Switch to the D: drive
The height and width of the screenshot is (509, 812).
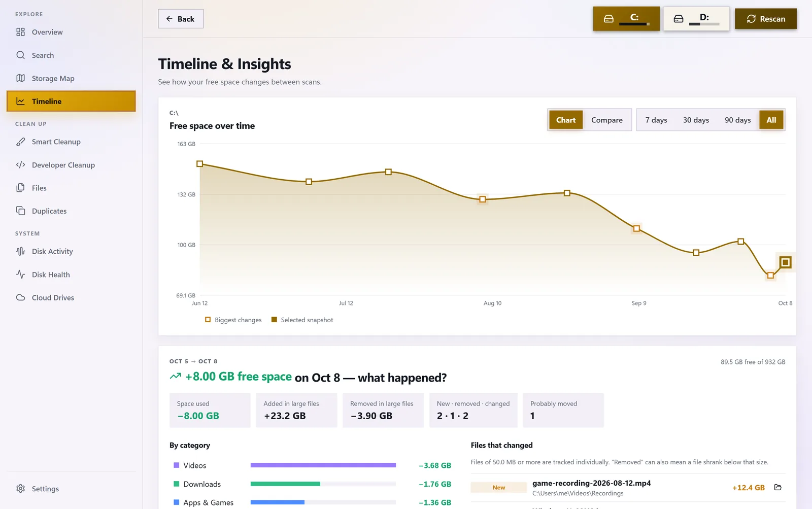(696, 19)
